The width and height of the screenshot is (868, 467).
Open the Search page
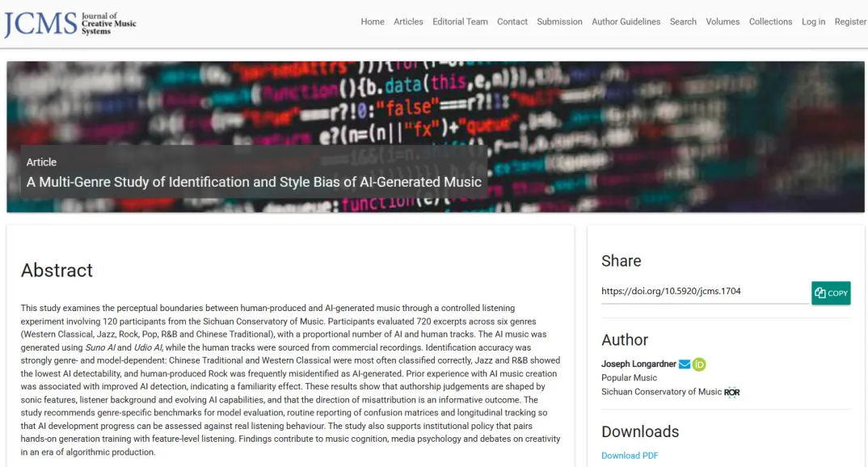[683, 22]
